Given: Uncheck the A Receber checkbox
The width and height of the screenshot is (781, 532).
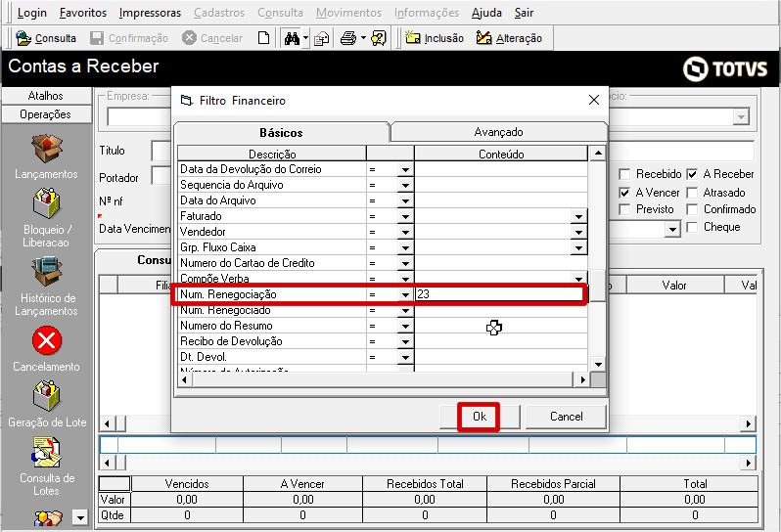Looking at the screenshot, I should click(x=692, y=174).
